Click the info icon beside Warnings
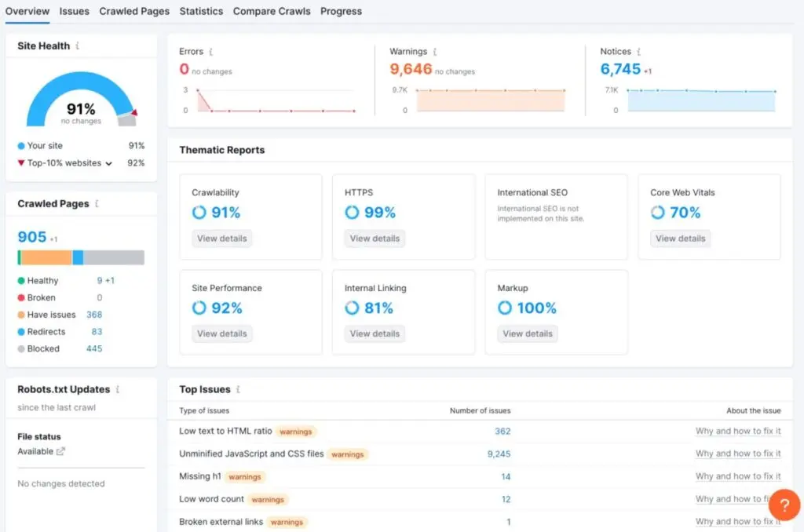This screenshot has width=804, height=532. pos(435,52)
